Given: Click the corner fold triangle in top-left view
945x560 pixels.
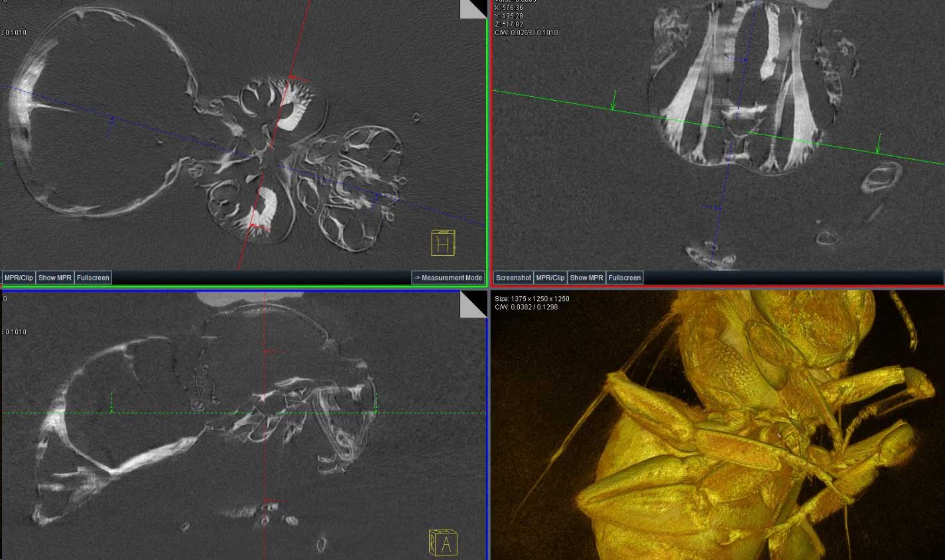Looking at the screenshot, I should pyautogui.click(x=474, y=9).
